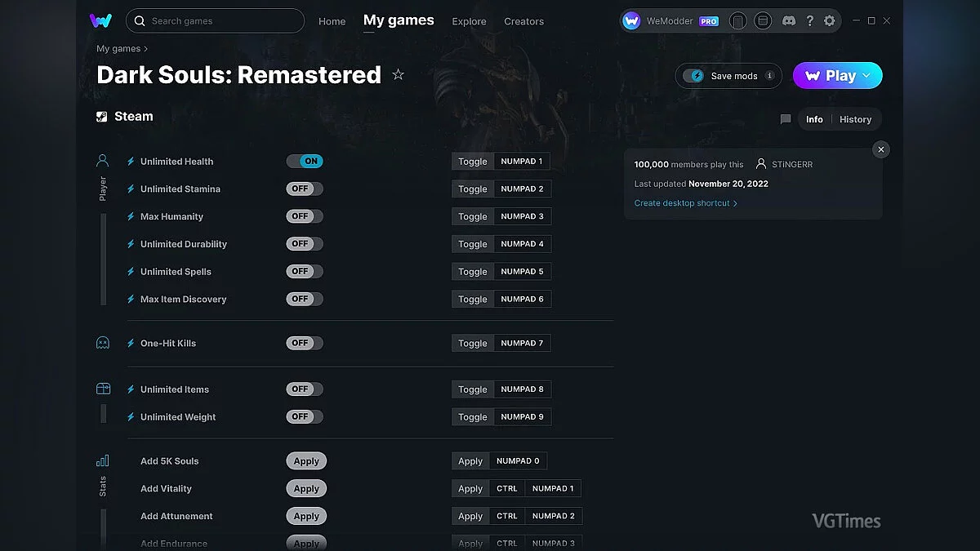Viewport: 980px width, 551px height.
Task: Switch to the History tab
Action: [x=855, y=119]
